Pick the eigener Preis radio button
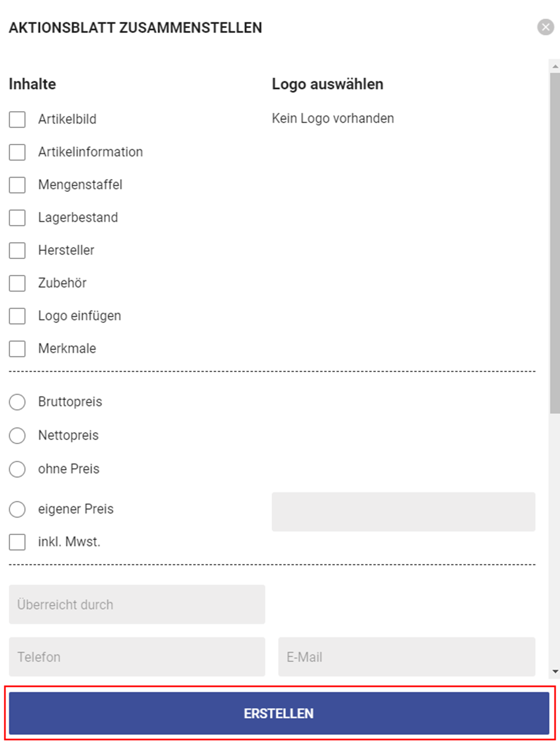 coord(17,509)
